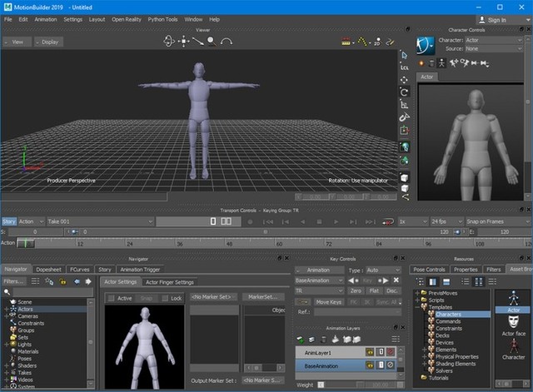Enable the Active checkbox in Actor Settings
533x392 pixels.
click(x=112, y=297)
